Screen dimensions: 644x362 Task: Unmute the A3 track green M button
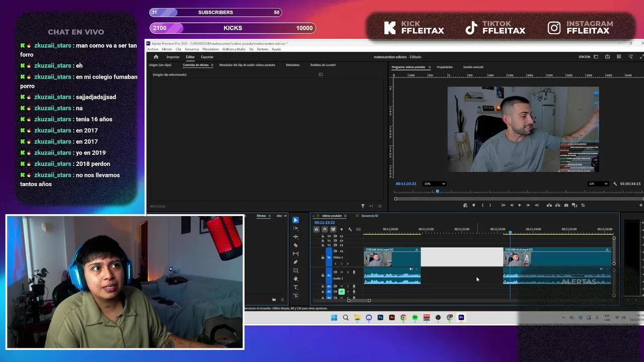tap(341, 292)
